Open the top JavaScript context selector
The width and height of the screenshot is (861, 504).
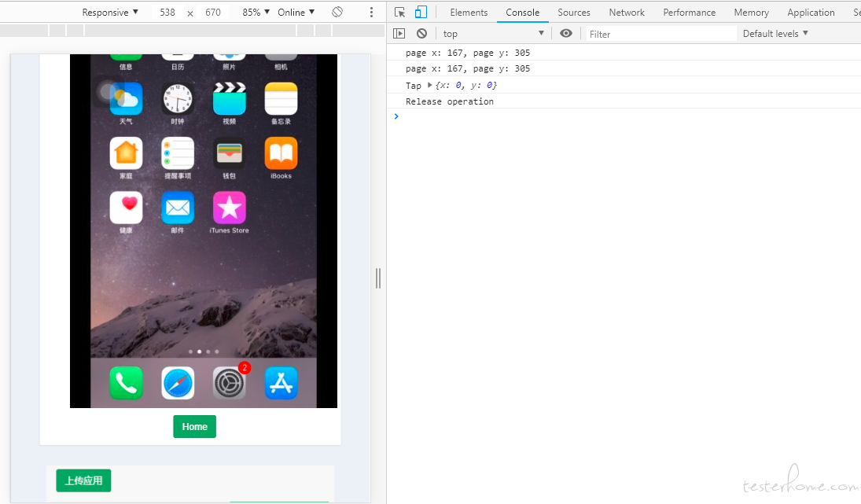click(x=494, y=34)
